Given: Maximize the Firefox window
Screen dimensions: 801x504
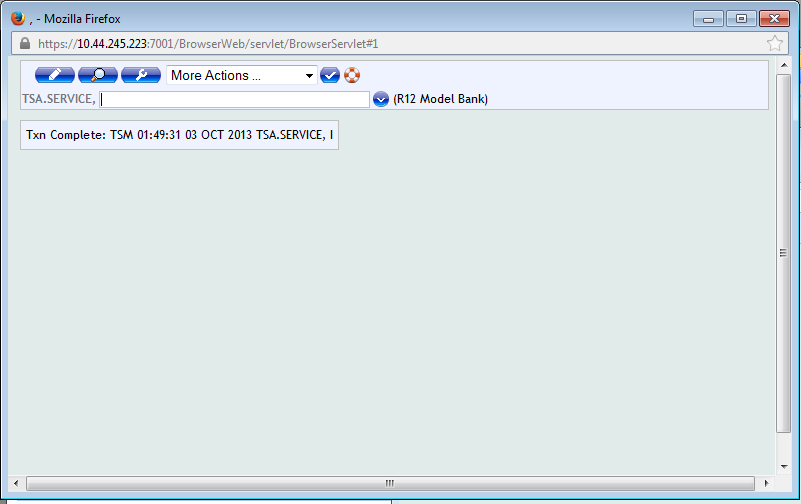Looking at the screenshot, I should pos(741,19).
